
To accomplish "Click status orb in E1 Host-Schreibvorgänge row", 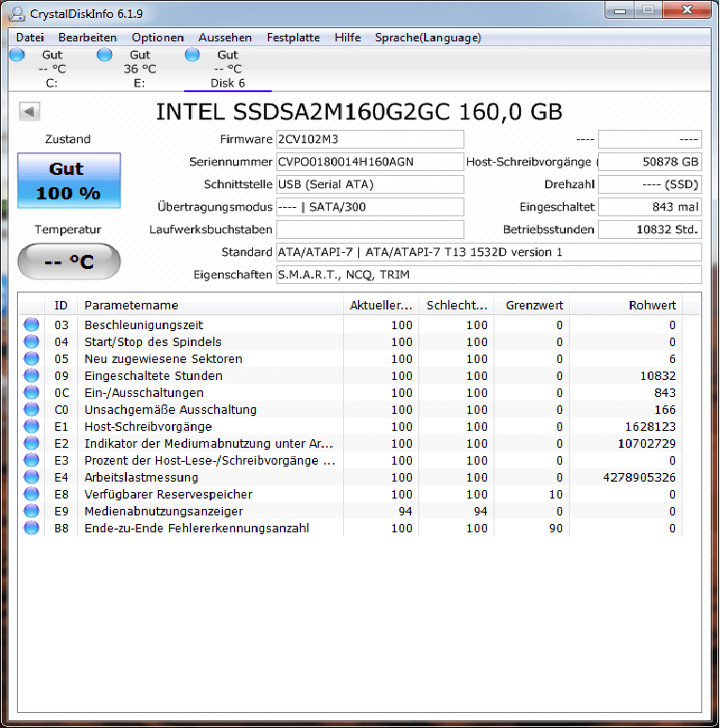I will click(x=32, y=426).
